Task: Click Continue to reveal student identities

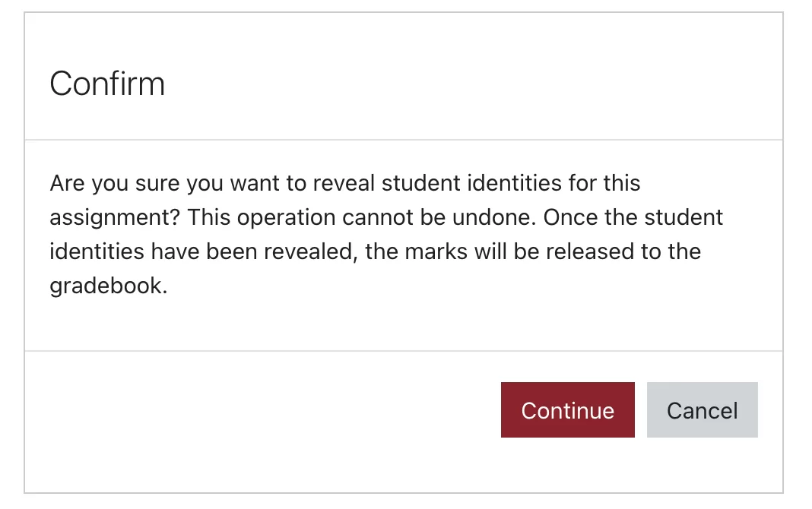Action: coord(568,409)
